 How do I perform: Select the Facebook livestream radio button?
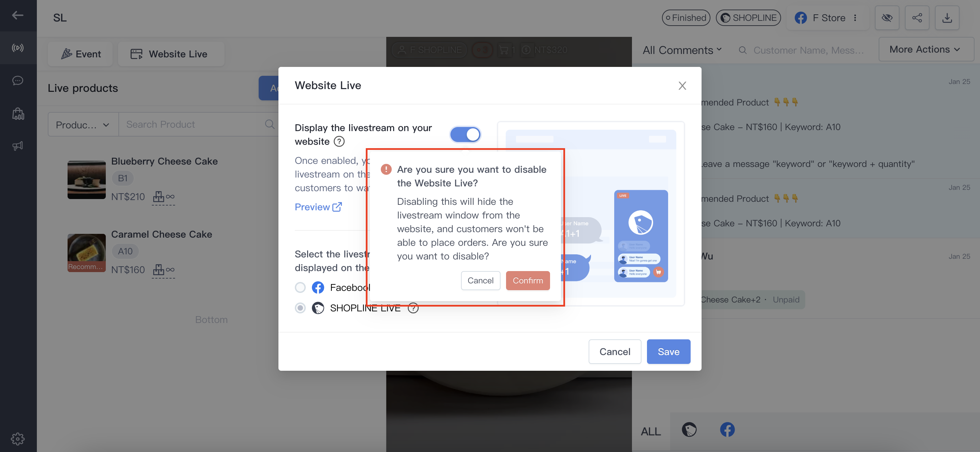[x=300, y=287]
